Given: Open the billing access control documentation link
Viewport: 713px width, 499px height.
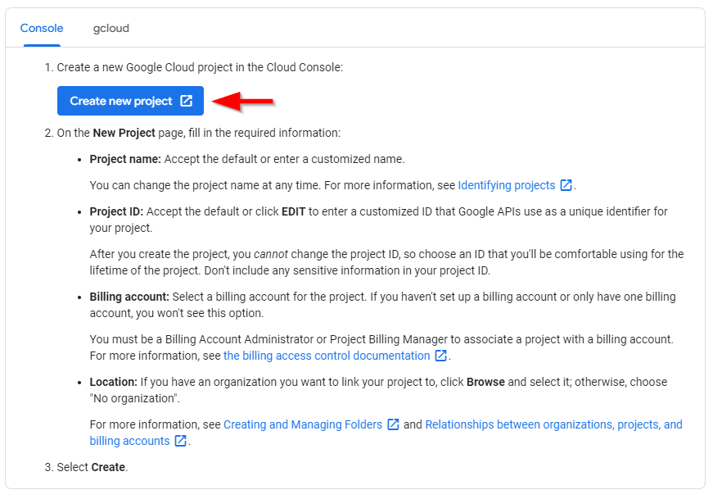Looking at the screenshot, I should [326, 356].
